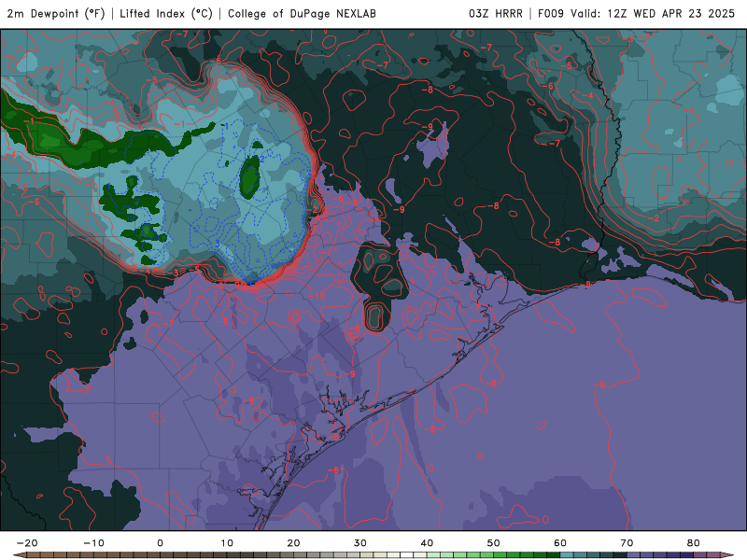Click the "College of DuPage NEXLAB" header text

[302, 14]
